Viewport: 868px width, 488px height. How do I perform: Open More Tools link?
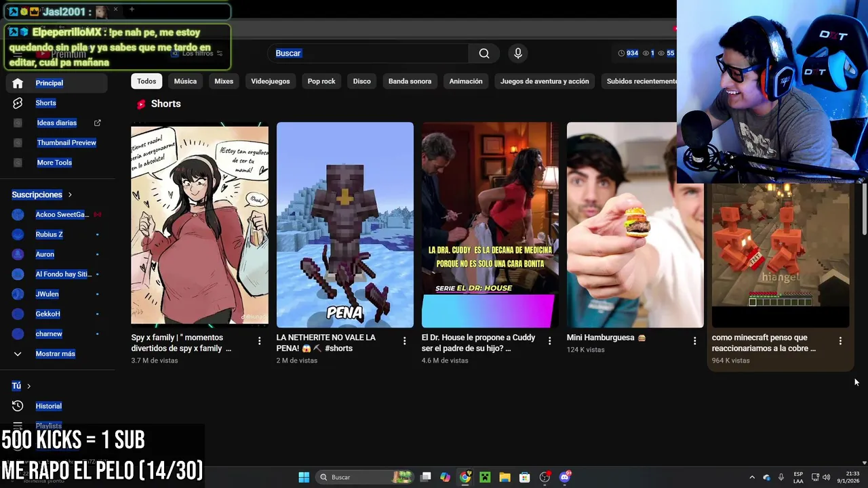point(54,163)
